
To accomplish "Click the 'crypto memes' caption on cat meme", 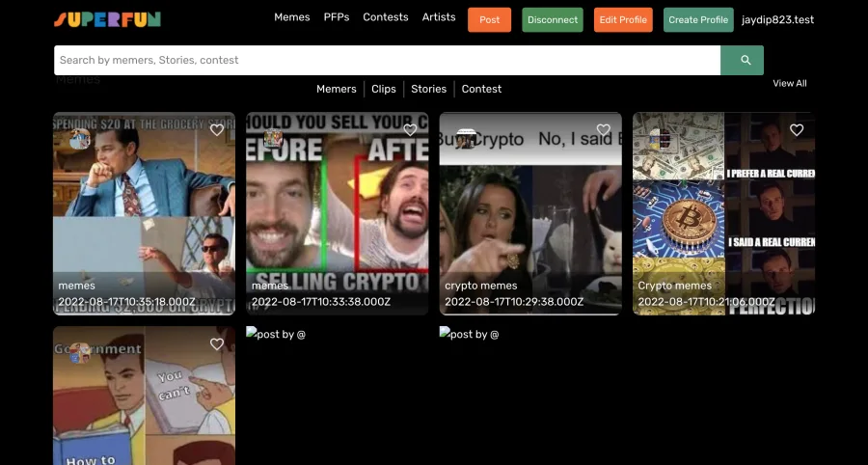I will point(481,286).
